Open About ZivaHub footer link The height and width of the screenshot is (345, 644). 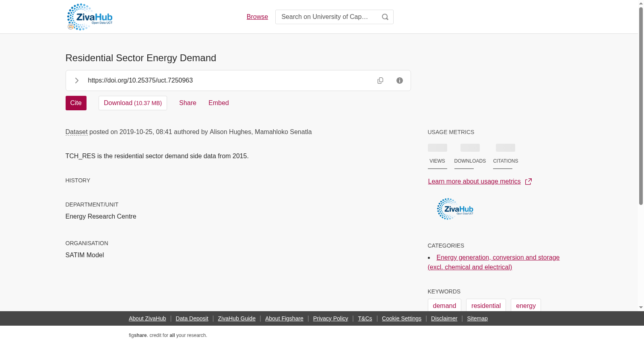click(x=147, y=318)
